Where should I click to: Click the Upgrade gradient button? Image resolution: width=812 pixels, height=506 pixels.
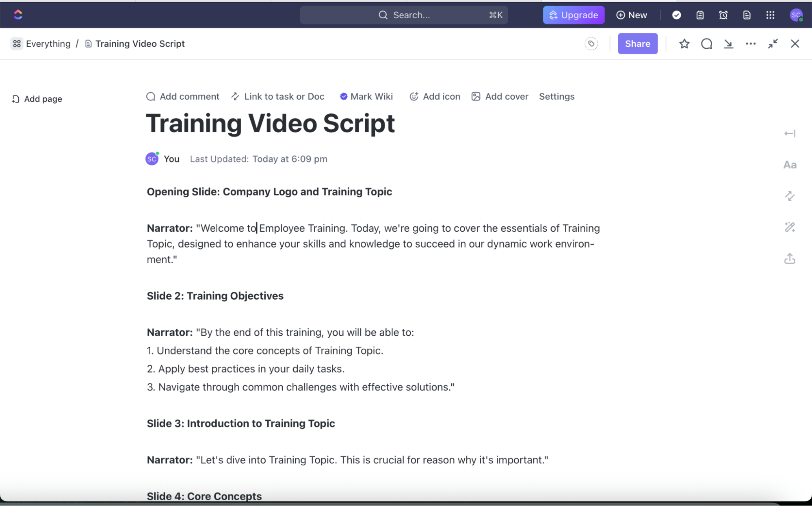tap(574, 15)
